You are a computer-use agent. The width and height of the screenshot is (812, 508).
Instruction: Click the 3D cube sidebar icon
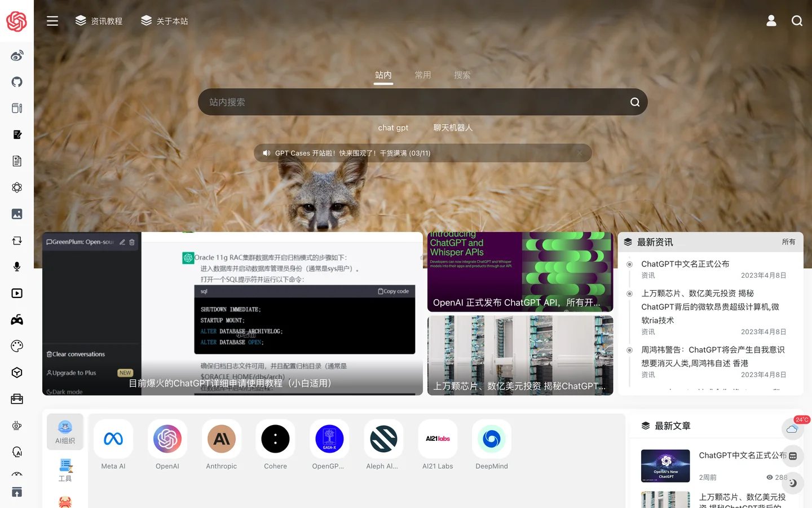coord(17,373)
